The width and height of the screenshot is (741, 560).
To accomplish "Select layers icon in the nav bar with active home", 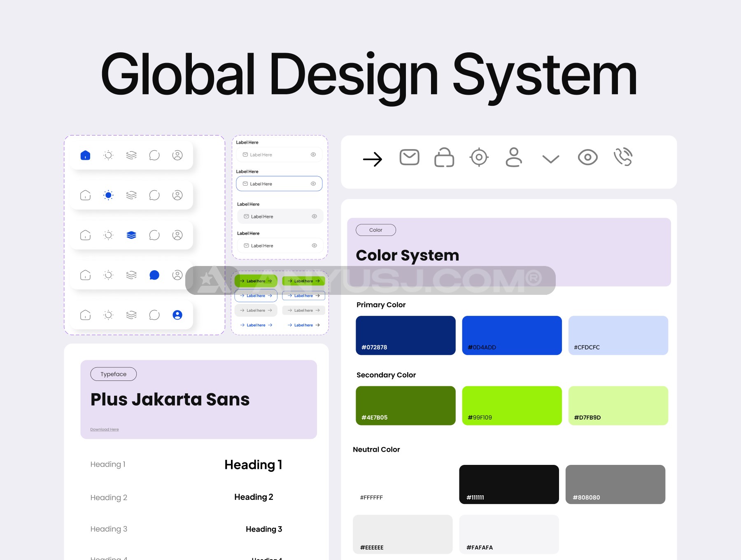I will pos(131,155).
